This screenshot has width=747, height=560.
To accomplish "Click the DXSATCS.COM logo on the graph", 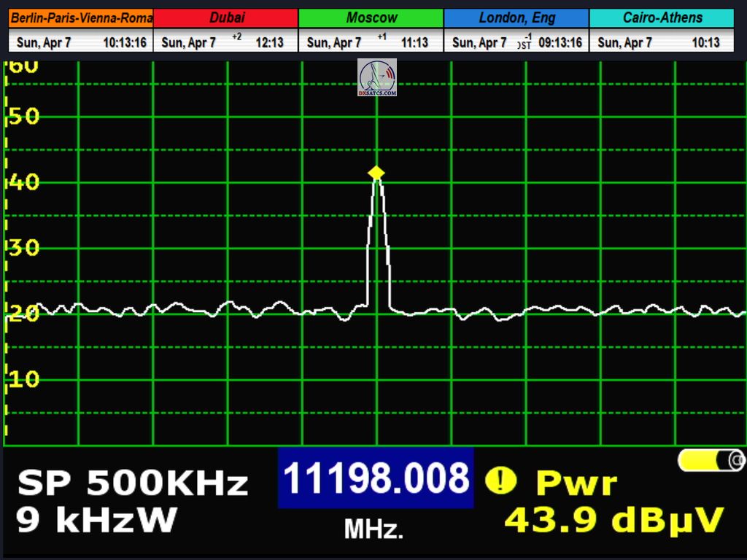I will [377, 78].
